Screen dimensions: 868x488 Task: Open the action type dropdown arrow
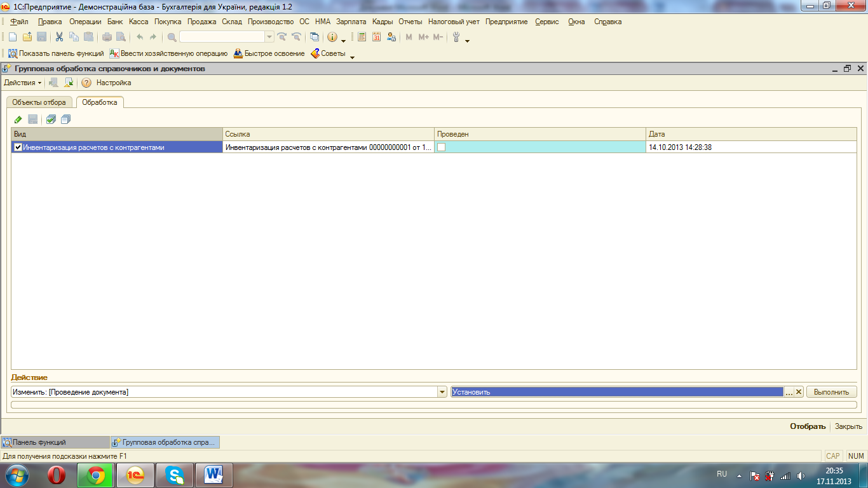click(442, 392)
